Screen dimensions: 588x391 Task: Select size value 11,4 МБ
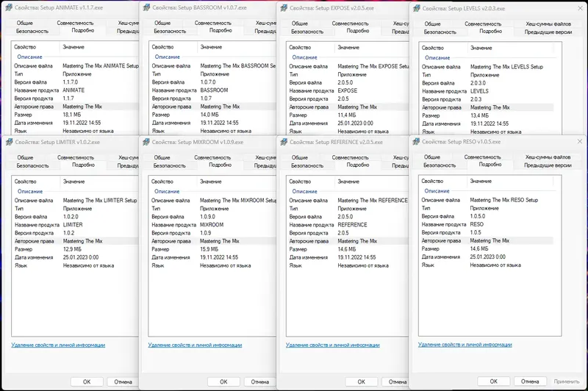tap(347, 115)
